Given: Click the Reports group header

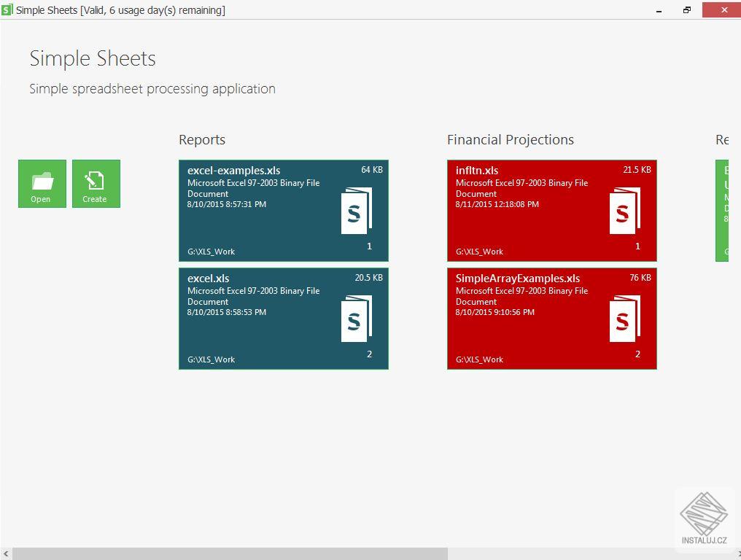Looking at the screenshot, I should 202,139.
